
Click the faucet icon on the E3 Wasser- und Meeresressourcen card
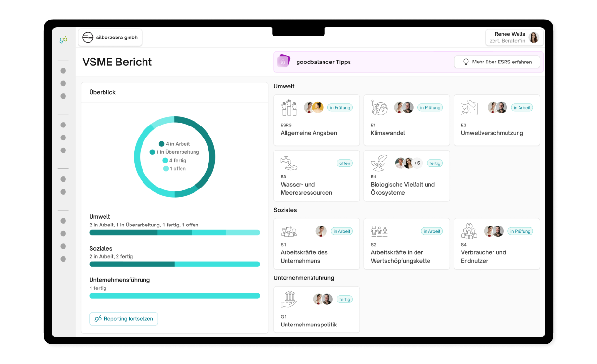tap(289, 163)
